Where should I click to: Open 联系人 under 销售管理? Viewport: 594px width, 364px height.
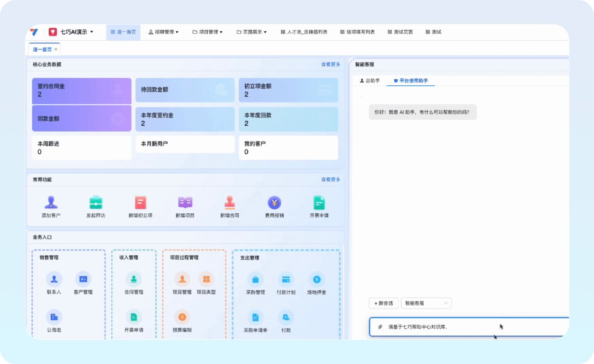[x=54, y=279]
